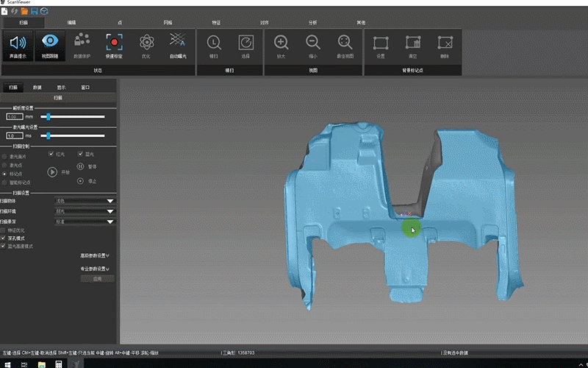
Task: Open the edit (编辑) ribbon tab
Action: (x=71, y=23)
